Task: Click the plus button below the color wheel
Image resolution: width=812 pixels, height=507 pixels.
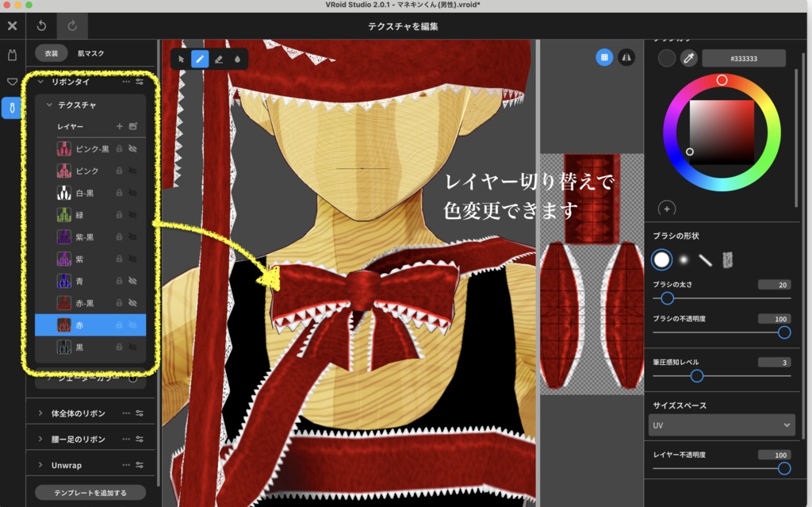Action: click(667, 209)
